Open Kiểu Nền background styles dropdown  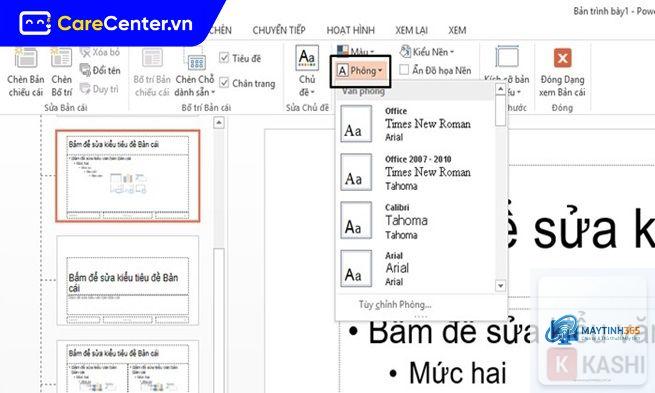tap(427, 52)
